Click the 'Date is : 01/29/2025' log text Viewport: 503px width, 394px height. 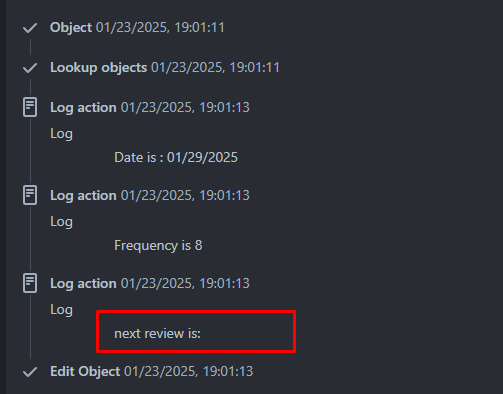[176, 157]
